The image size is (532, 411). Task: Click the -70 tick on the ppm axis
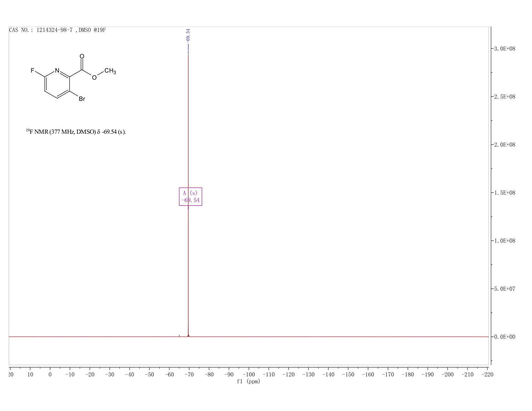coord(189,374)
